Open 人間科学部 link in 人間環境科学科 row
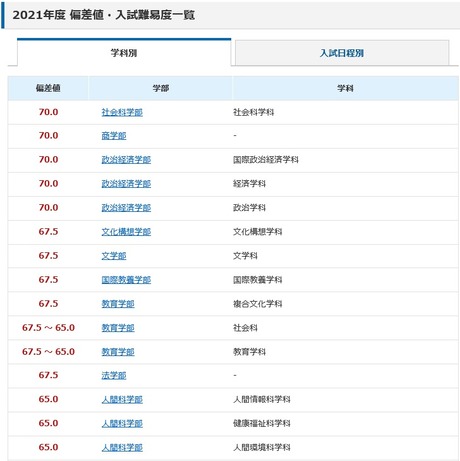460x461 pixels. [x=122, y=447]
